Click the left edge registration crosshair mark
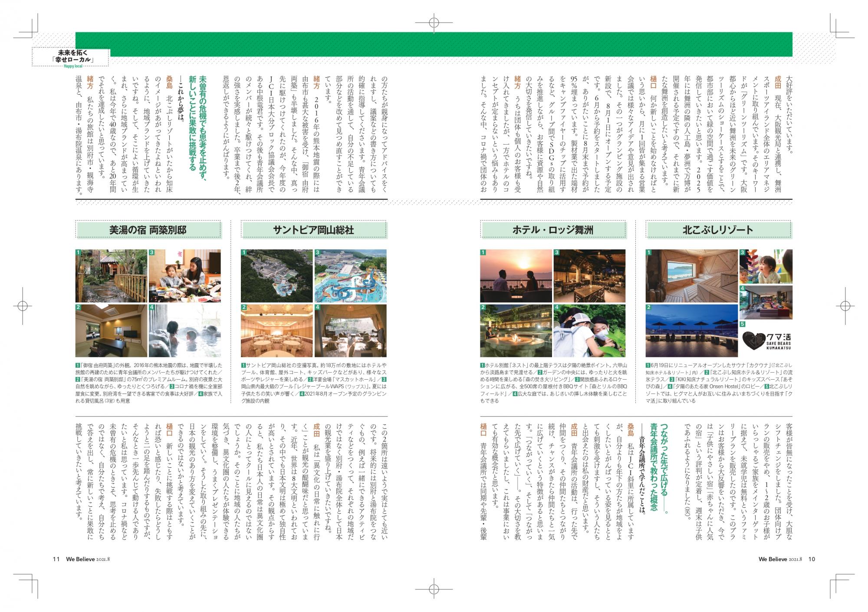868x612 pixels. pos(23,306)
